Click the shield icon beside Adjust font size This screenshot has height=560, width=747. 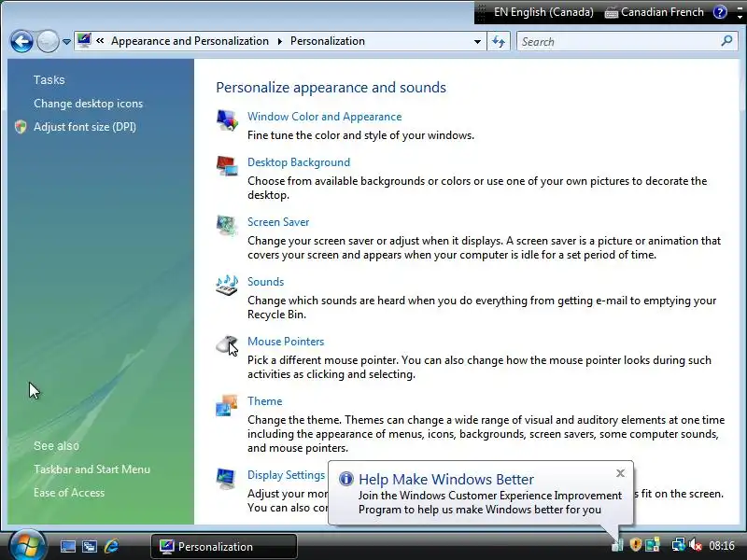pyautogui.click(x=21, y=127)
